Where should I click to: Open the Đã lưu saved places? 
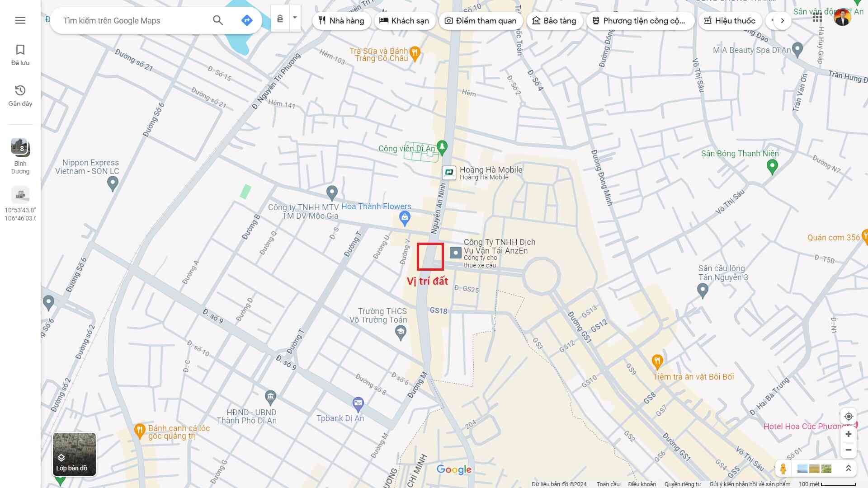click(20, 55)
